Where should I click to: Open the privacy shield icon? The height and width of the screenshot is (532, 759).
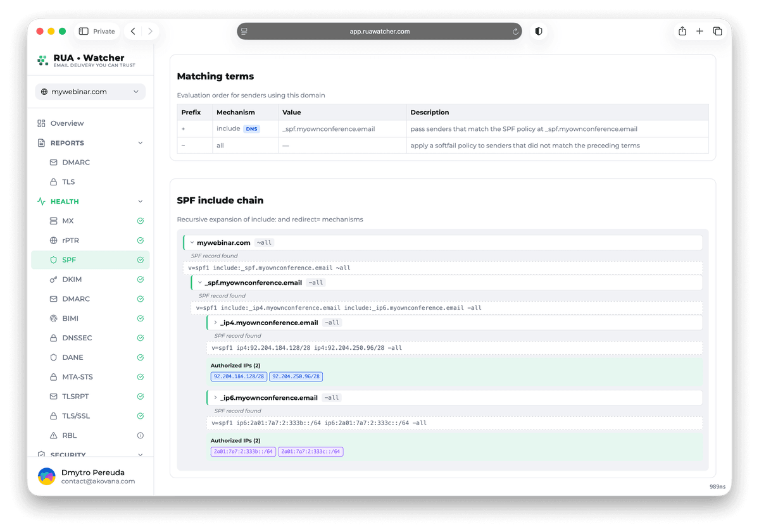point(539,32)
